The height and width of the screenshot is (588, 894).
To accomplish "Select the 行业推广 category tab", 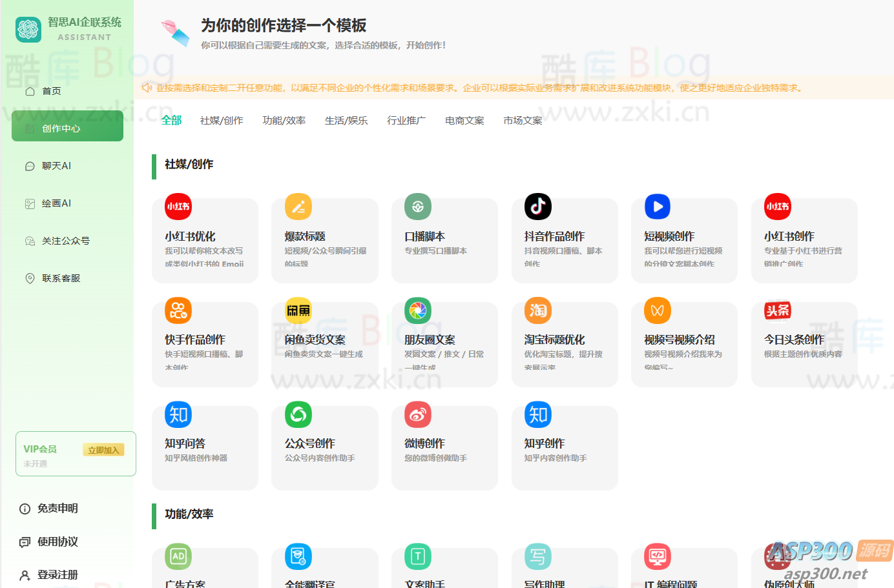I will (x=406, y=119).
